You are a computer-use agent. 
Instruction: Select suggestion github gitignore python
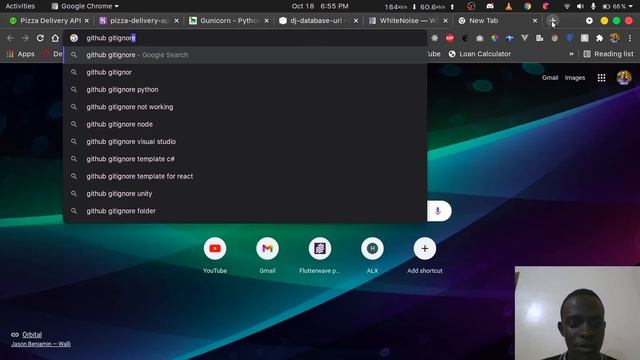tap(245, 89)
